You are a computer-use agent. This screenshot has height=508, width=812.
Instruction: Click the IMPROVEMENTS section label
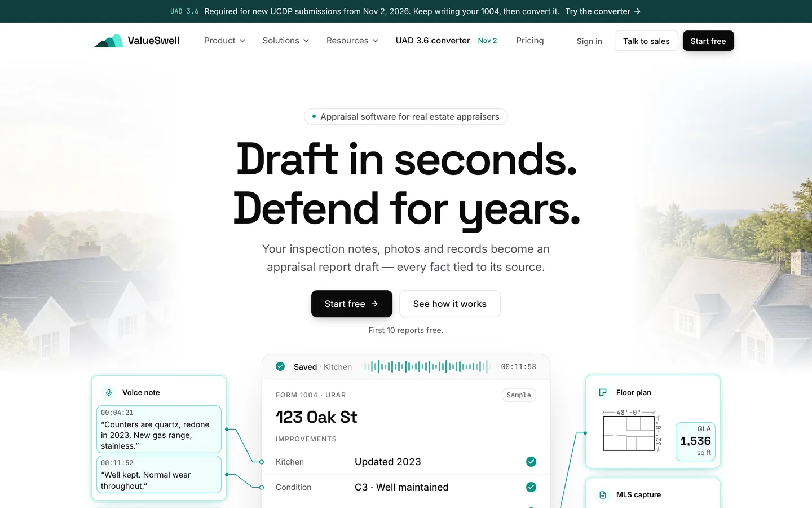click(306, 439)
